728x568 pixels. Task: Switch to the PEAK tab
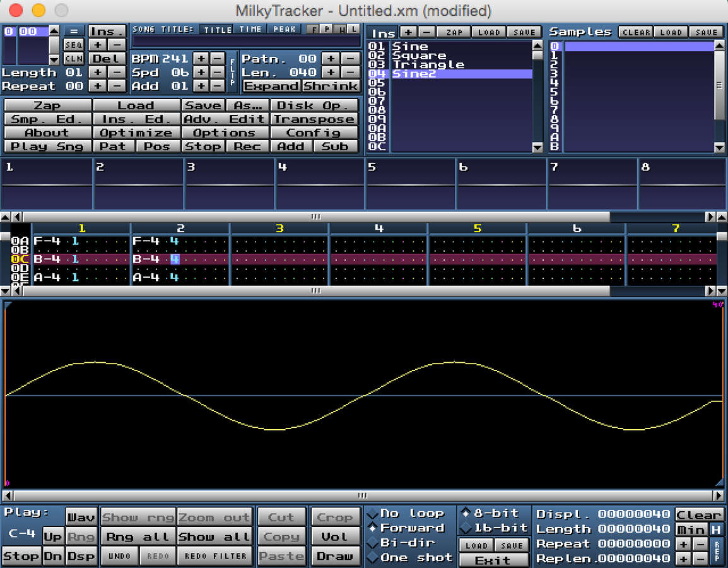click(x=284, y=29)
